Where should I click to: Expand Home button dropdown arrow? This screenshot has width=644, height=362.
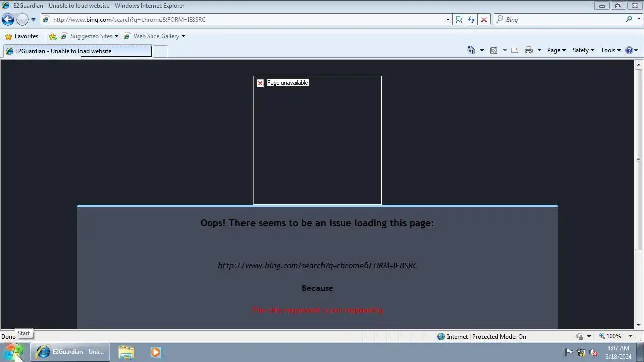pyautogui.click(x=482, y=50)
